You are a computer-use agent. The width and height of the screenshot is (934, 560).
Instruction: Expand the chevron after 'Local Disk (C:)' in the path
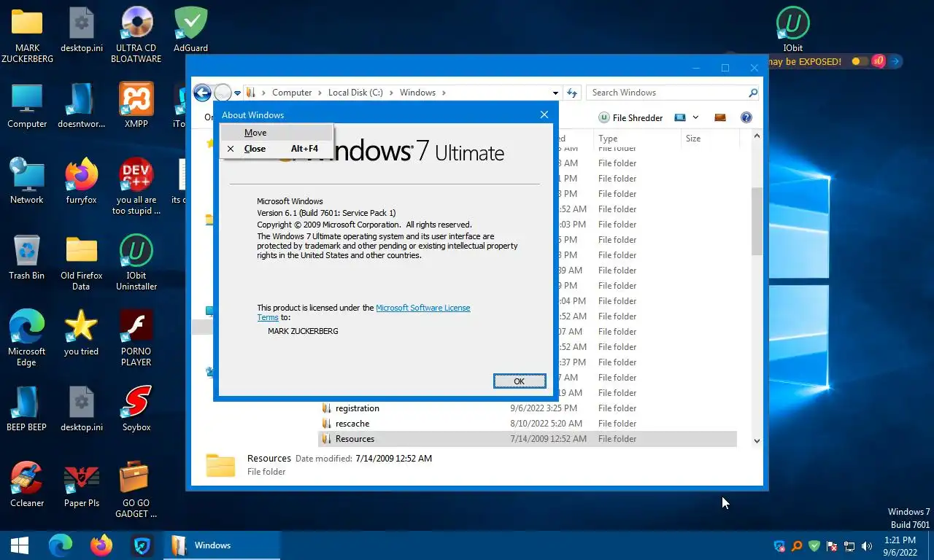[x=391, y=93]
